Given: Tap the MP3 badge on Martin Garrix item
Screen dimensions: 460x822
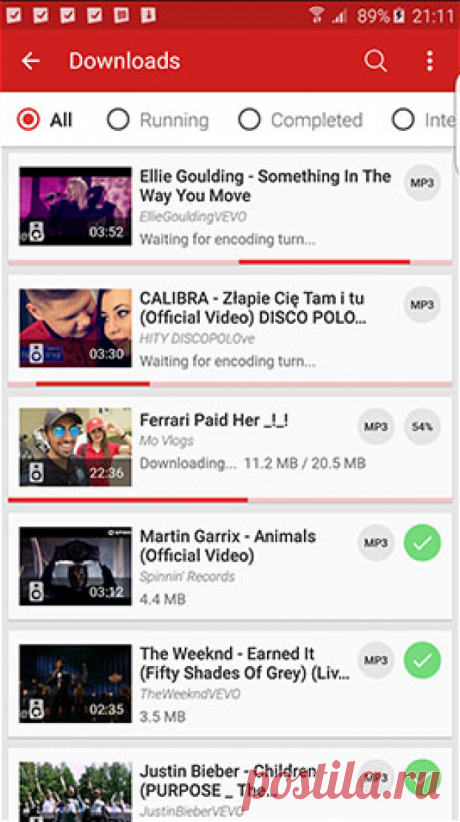Looking at the screenshot, I should click(376, 543).
